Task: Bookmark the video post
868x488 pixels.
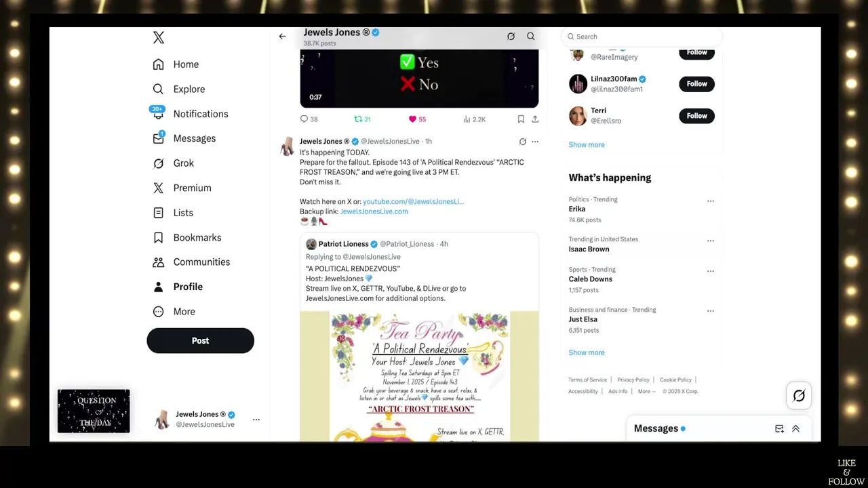Action: click(x=521, y=119)
